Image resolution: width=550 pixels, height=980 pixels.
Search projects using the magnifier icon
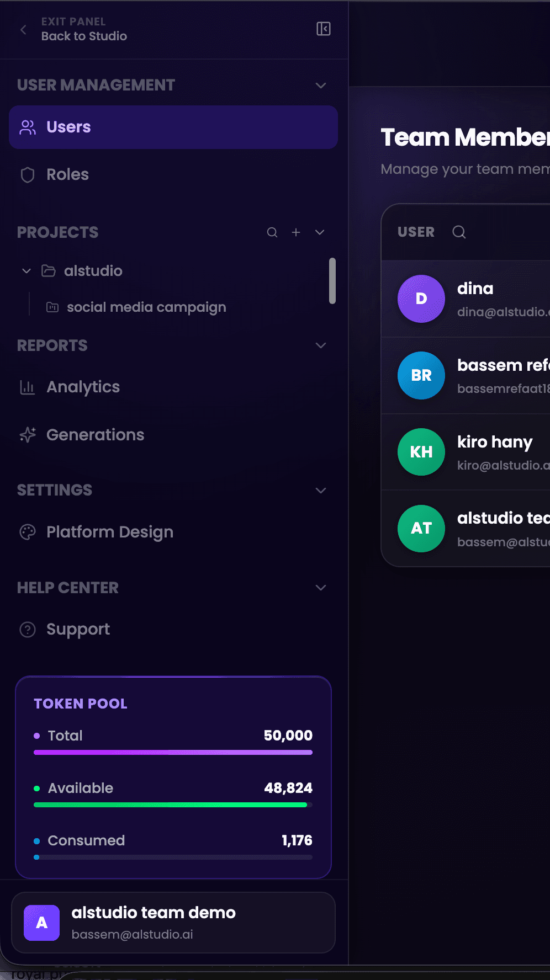272,232
